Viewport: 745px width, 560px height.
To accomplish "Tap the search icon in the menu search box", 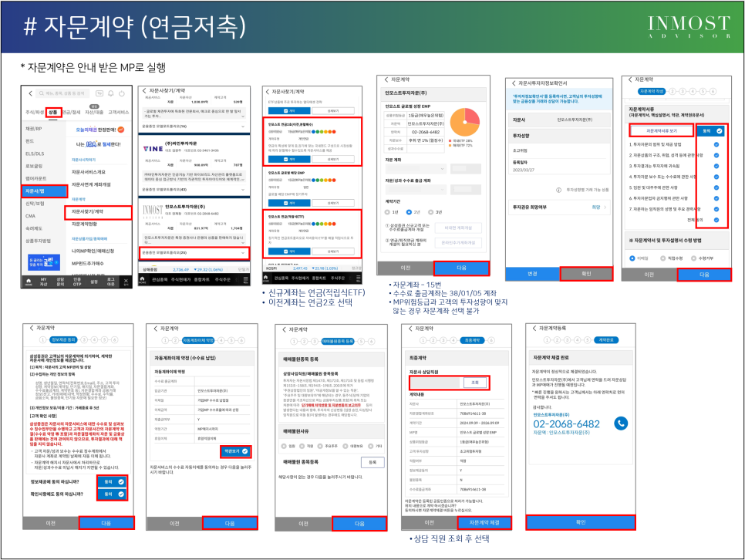I will coord(42,93).
